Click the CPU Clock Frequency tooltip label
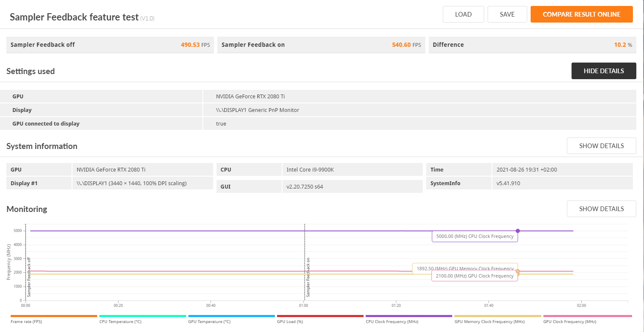Viewport: 644px width, 332px height. (474, 236)
